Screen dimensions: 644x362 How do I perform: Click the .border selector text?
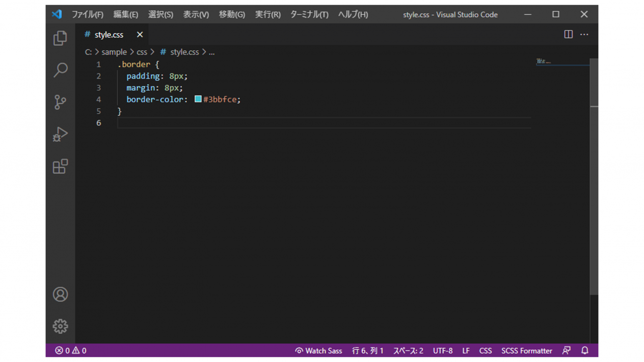click(134, 64)
